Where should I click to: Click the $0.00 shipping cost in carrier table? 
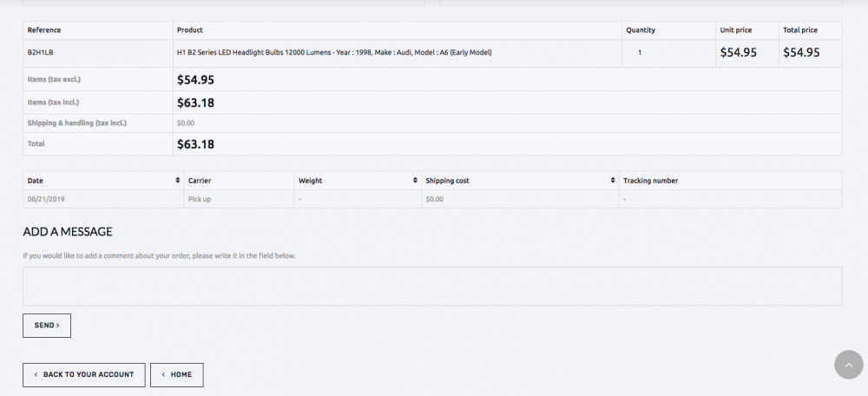tap(435, 199)
